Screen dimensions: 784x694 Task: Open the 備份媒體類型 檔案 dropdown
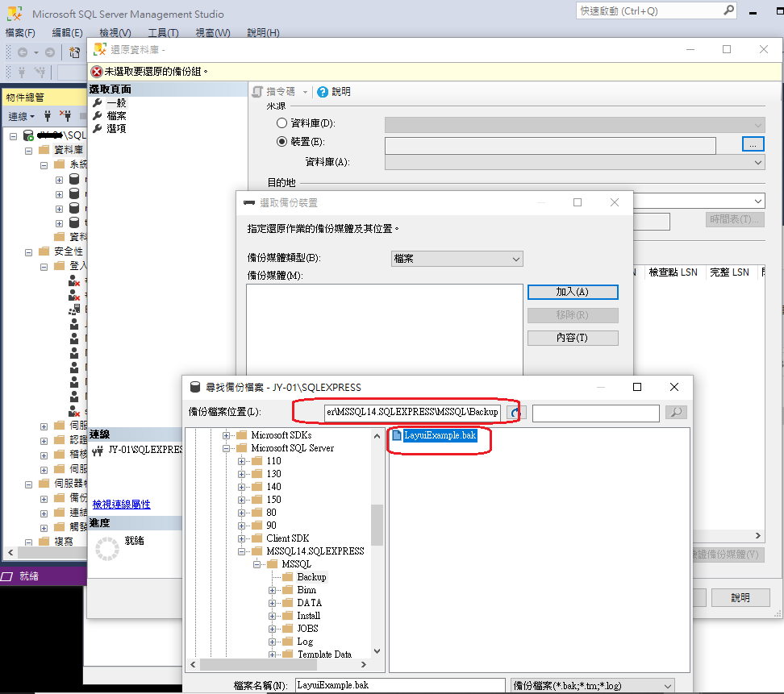coord(457,259)
